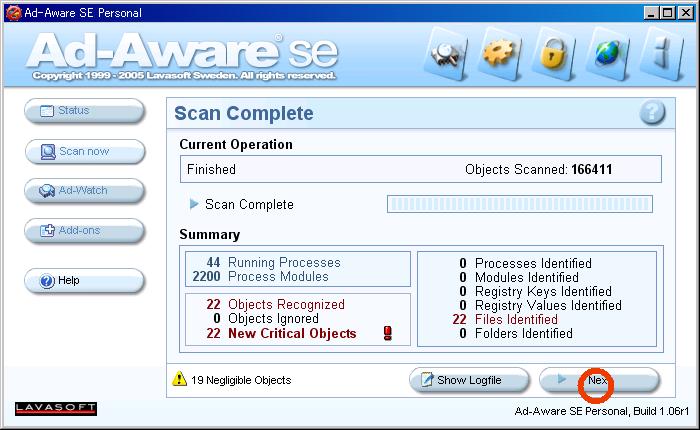Open Help from the sidebar
The height and width of the screenshot is (430, 700).
coord(84,281)
